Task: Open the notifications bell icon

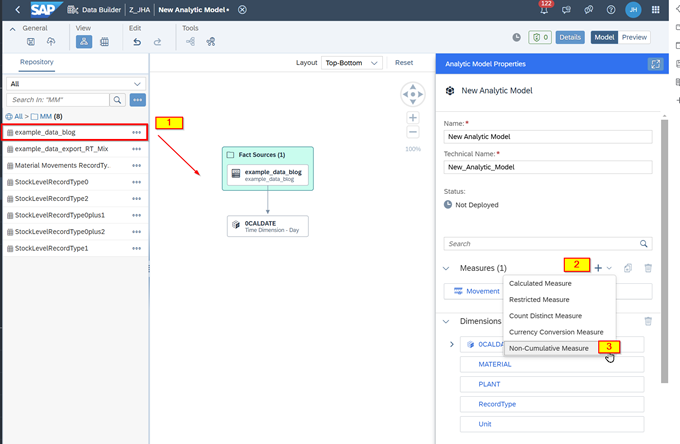Action: pos(544,10)
